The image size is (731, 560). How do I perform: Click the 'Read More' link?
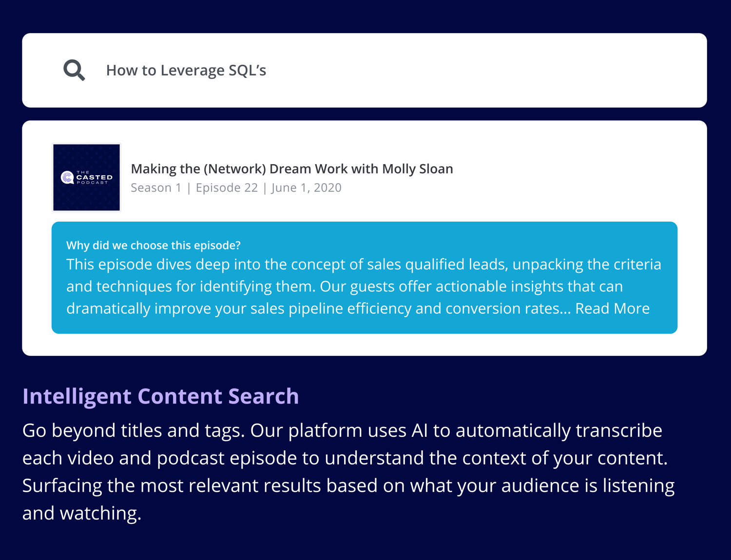[x=612, y=309]
